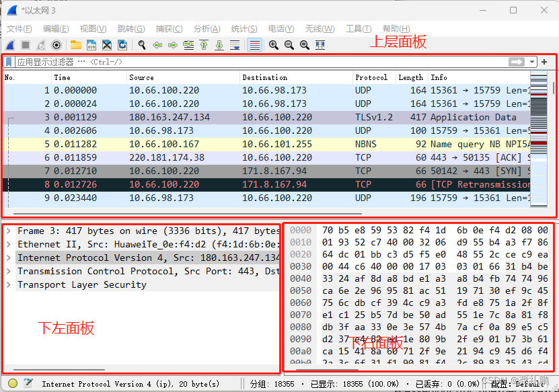Open the 电话(Y) menu
The height and width of the screenshot is (392, 559).
(x=281, y=29)
